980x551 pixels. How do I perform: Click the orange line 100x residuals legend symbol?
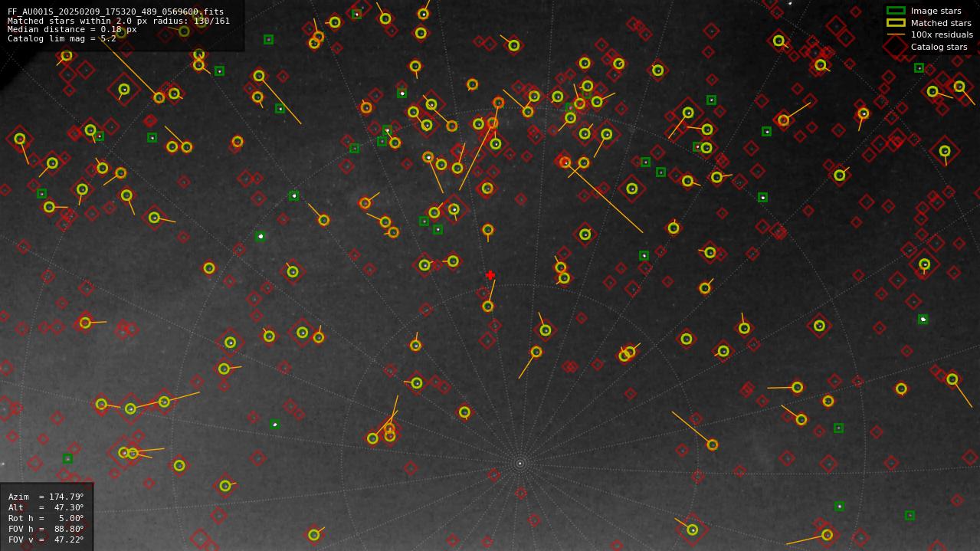pos(896,34)
